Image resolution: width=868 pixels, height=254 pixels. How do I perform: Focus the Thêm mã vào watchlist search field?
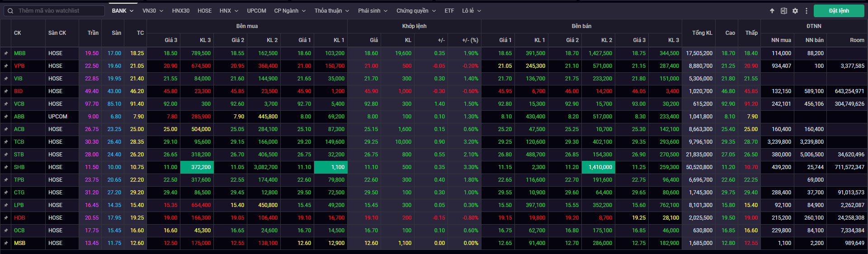click(x=59, y=11)
